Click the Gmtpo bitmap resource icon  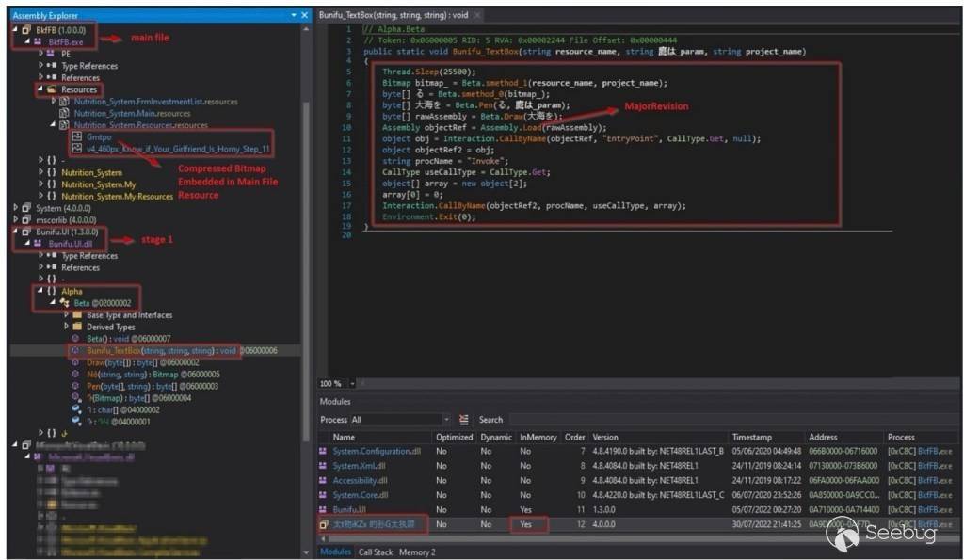[76, 136]
